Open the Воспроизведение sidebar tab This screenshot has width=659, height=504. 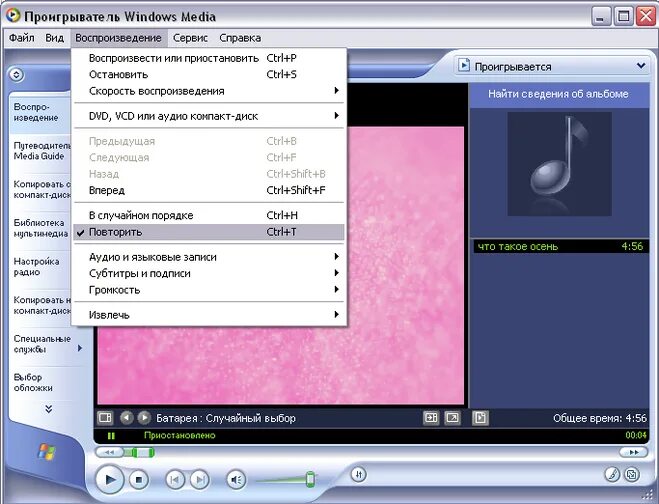point(40,112)
